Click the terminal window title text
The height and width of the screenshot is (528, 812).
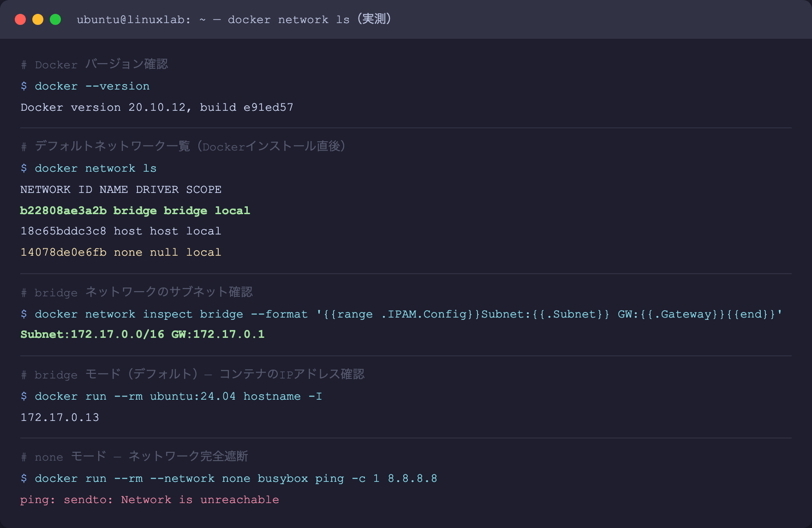click(x=234, y=19)
